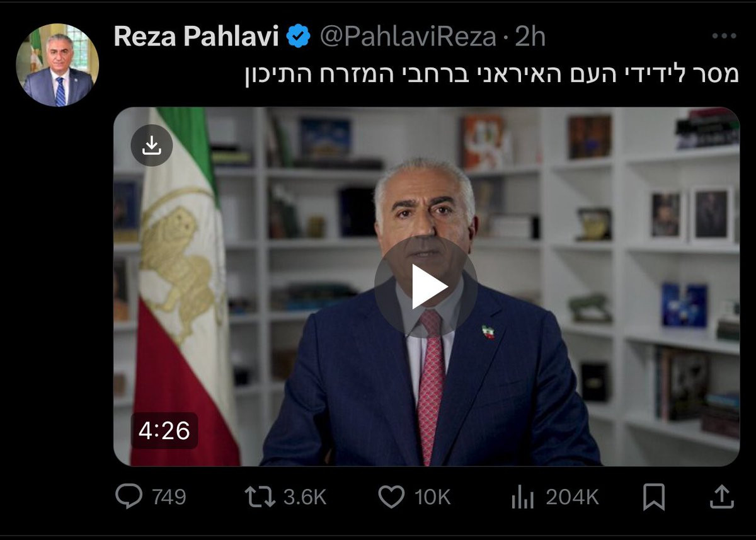Open the tweet via the 2h timestamp

click(530, 37)
